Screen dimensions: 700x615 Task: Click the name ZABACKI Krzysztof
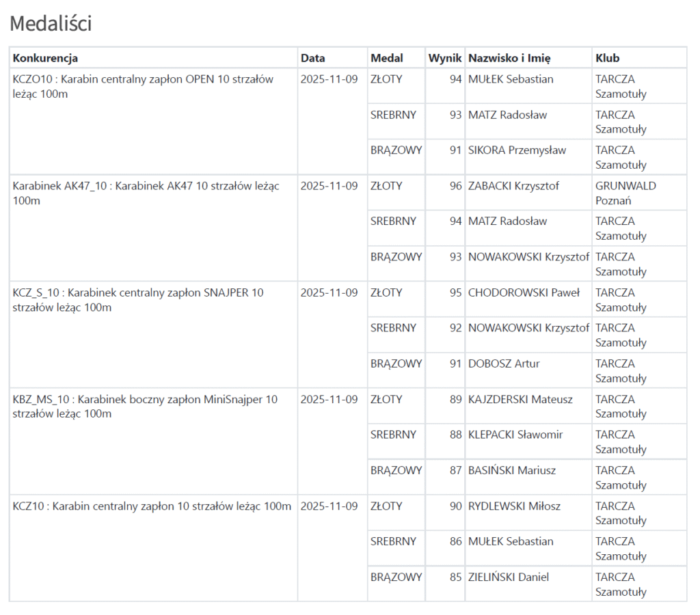click(513, 186)
